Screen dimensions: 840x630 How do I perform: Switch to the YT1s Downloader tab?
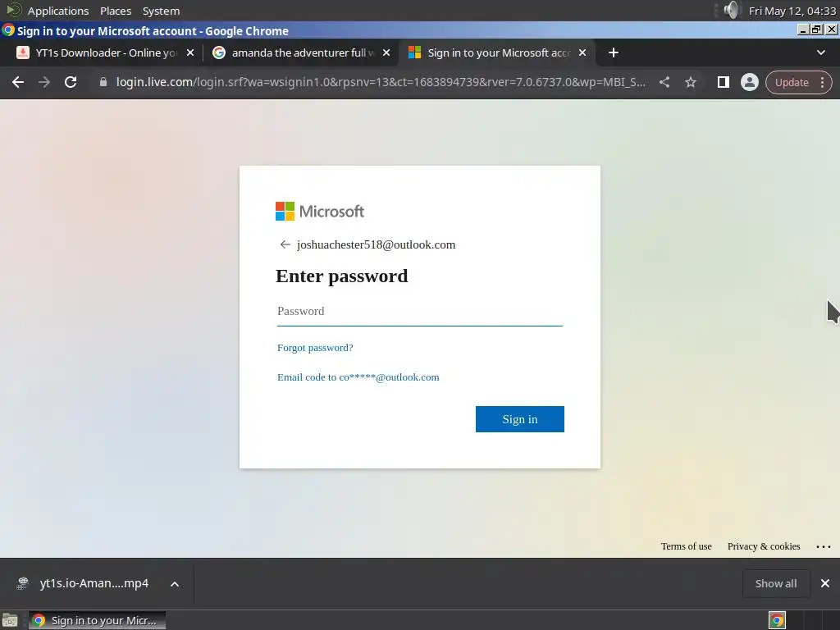tap(105, 52)
